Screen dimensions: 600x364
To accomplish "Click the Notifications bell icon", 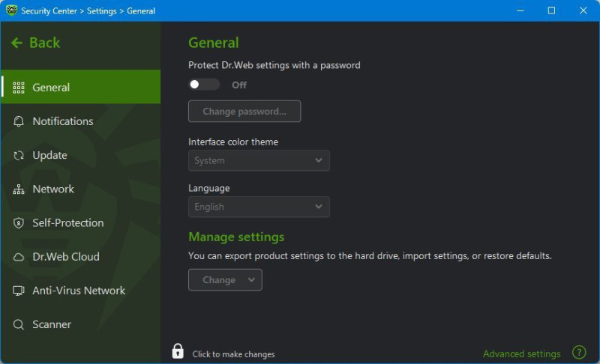I will click(18, 121).
